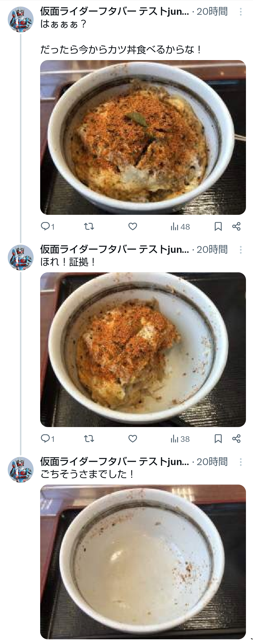
Task: Open more options on first tweet
Action: (x=241, y=12)
